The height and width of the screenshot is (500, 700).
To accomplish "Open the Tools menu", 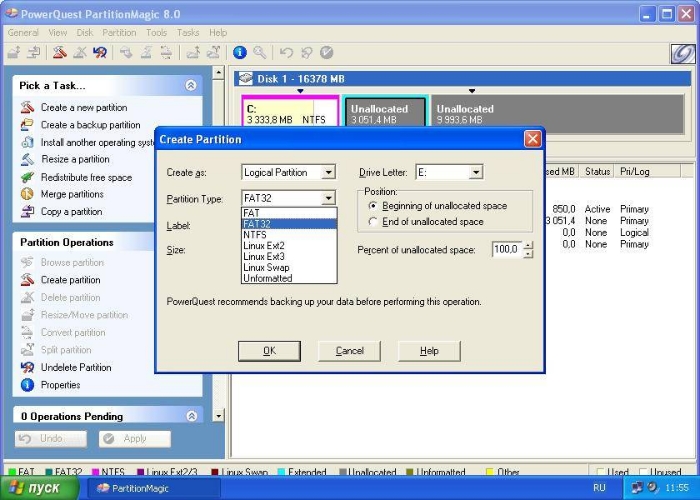I will coord(156,32).
